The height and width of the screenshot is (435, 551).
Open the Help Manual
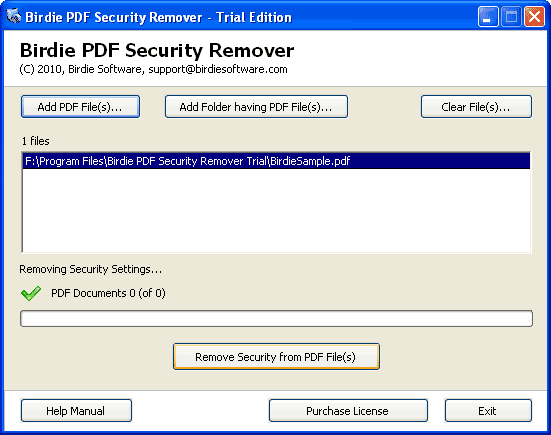pyautogui.click(x=76, y=410)
